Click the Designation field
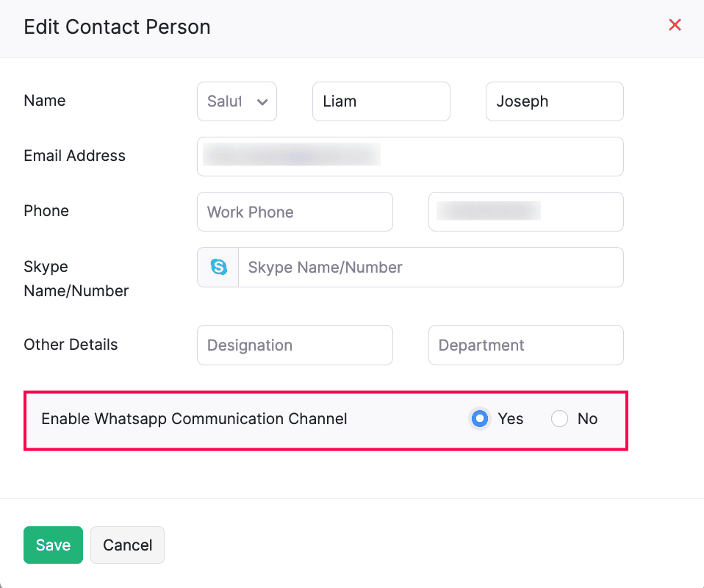The width and height of the screenshot is (704, 588). click(x=295, y=345)
